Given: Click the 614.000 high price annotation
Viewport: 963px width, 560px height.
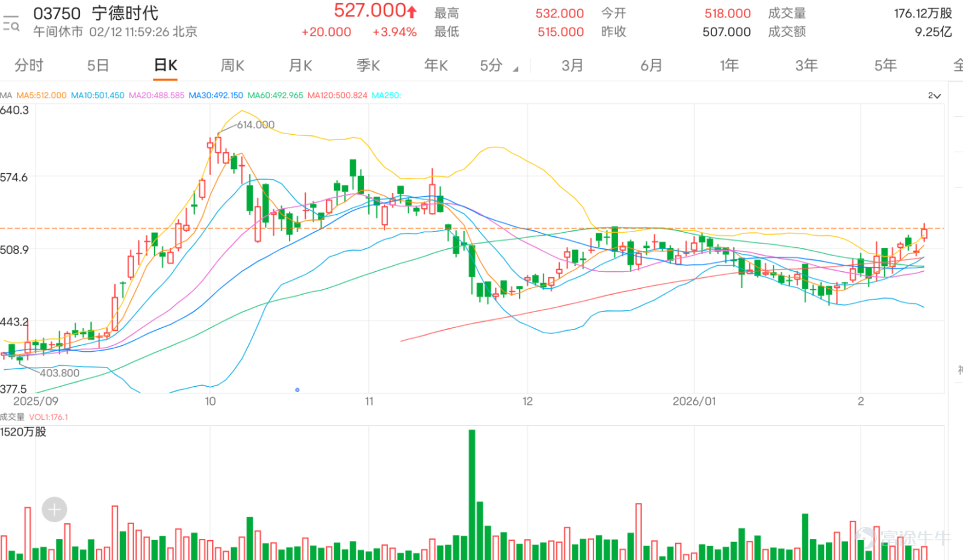Looking at the screenshot, I should point(256,125).
